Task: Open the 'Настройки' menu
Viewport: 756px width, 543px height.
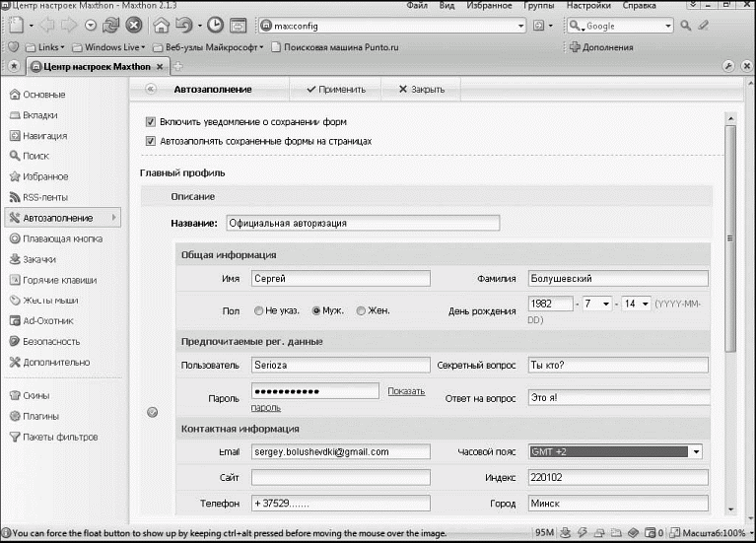Action: [x=588, y=6]
